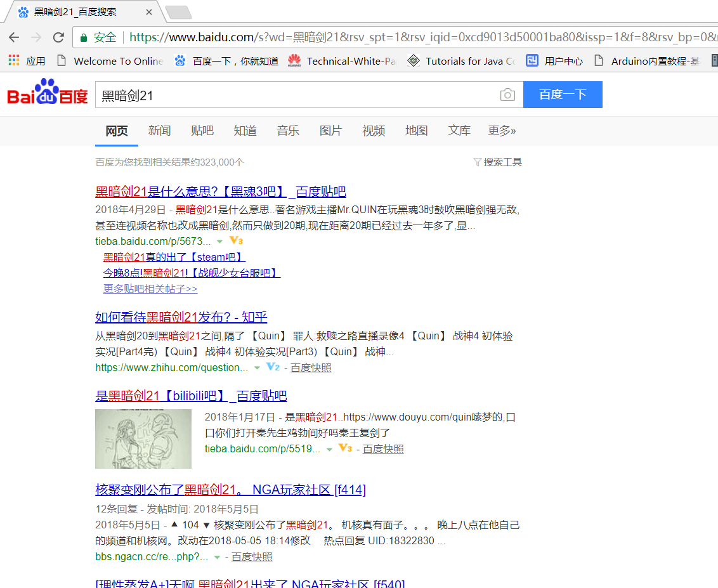Expand dropdown arrow next to tieba.baidu.com/p/5519

coord(329,450)
